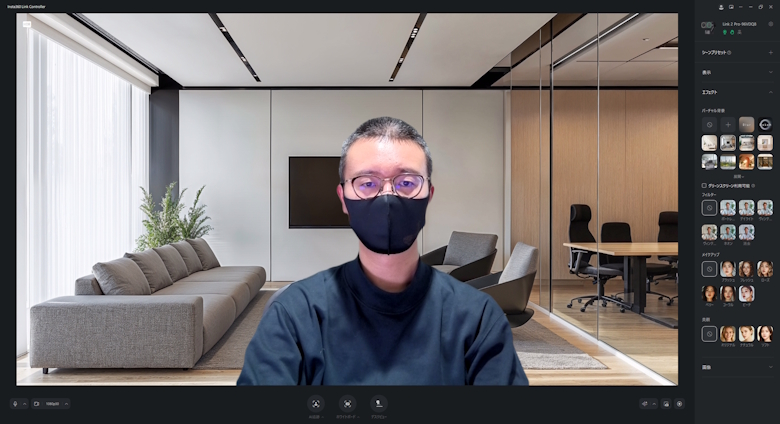Click the AI tracking button in bottom toolbar

coord(315,403)
